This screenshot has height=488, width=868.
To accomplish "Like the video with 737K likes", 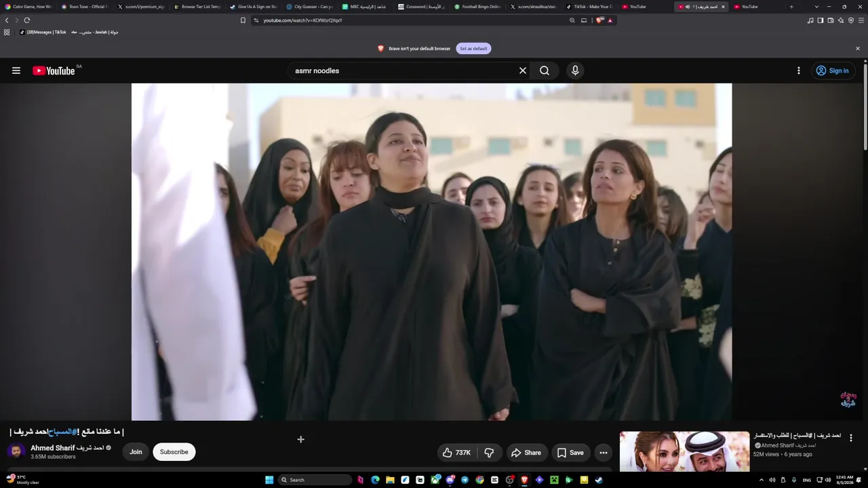I will point(456,453).
